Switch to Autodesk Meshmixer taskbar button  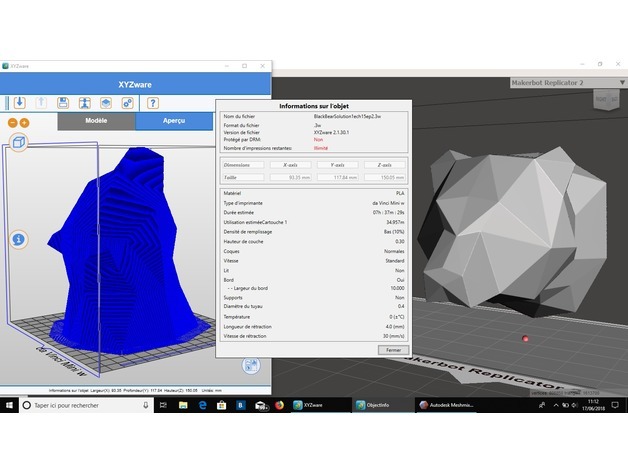pos(446,405)
